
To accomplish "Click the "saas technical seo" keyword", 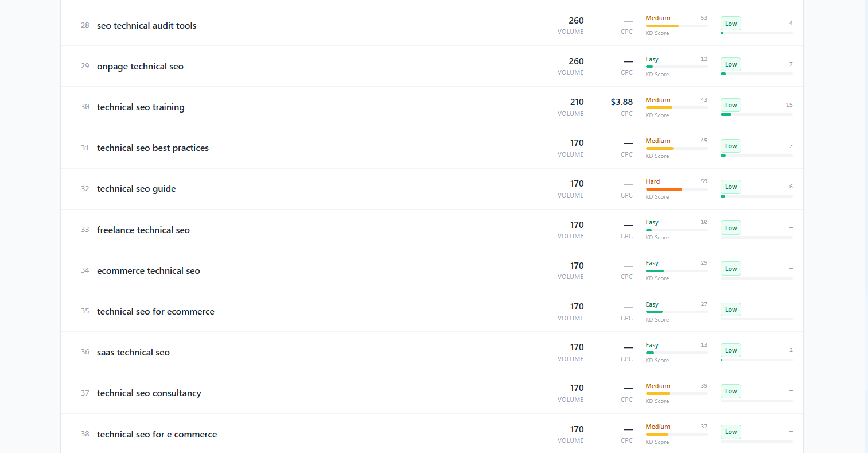I will (133, 353).
